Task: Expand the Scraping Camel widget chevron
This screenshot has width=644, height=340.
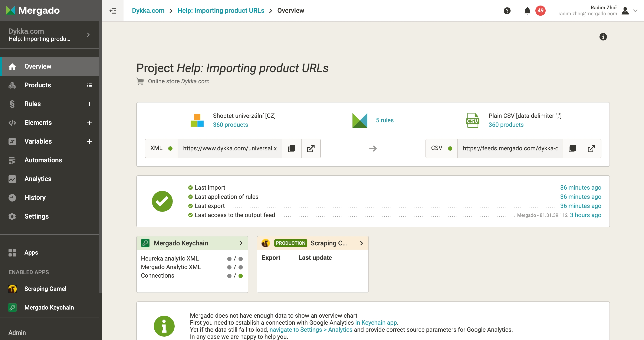Action: coord(361,243)
